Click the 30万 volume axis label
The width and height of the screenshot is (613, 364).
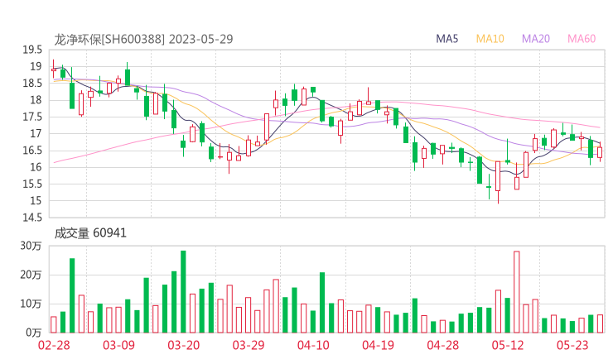pyautogui.click(x=31, y=246)
